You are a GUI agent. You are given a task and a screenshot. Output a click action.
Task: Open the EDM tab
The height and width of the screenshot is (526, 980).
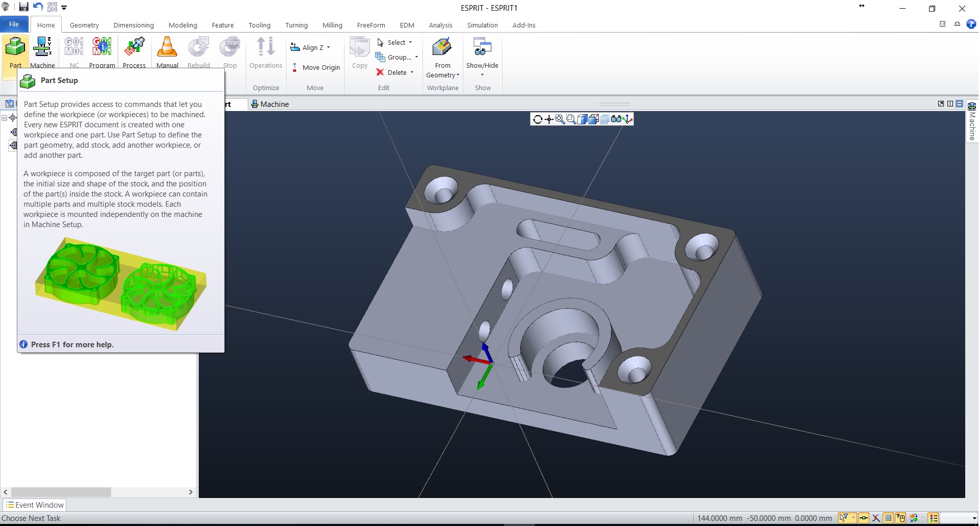(407, 25)
